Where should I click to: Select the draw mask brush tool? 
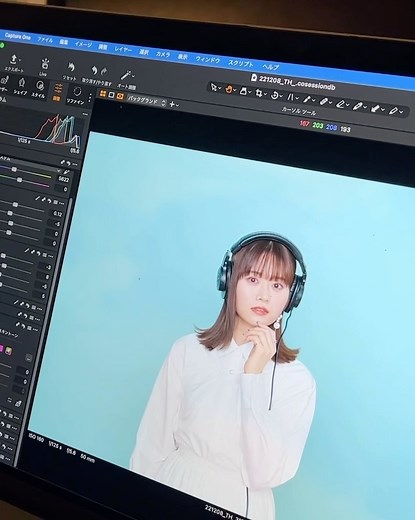click(x=324, y=101)
